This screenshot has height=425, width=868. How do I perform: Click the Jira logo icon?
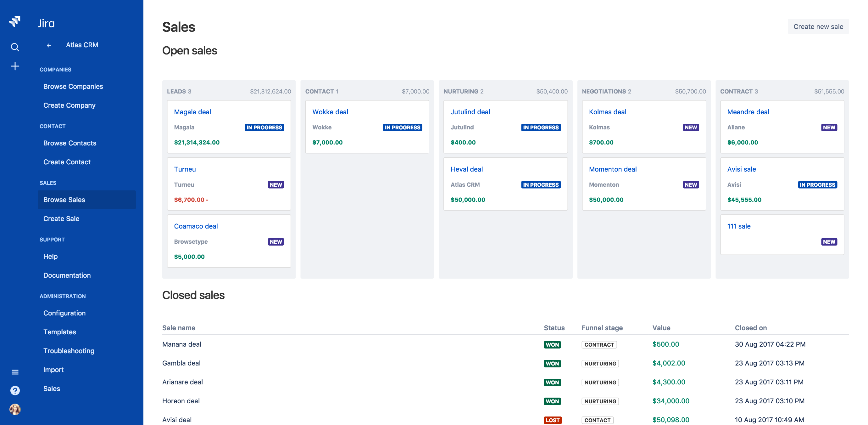[15, 21]
